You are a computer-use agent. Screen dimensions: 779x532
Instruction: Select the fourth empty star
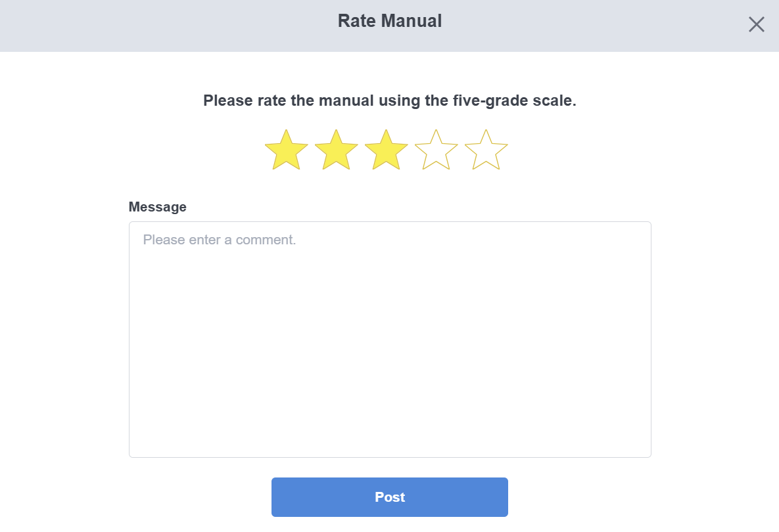tap(437, 150)
